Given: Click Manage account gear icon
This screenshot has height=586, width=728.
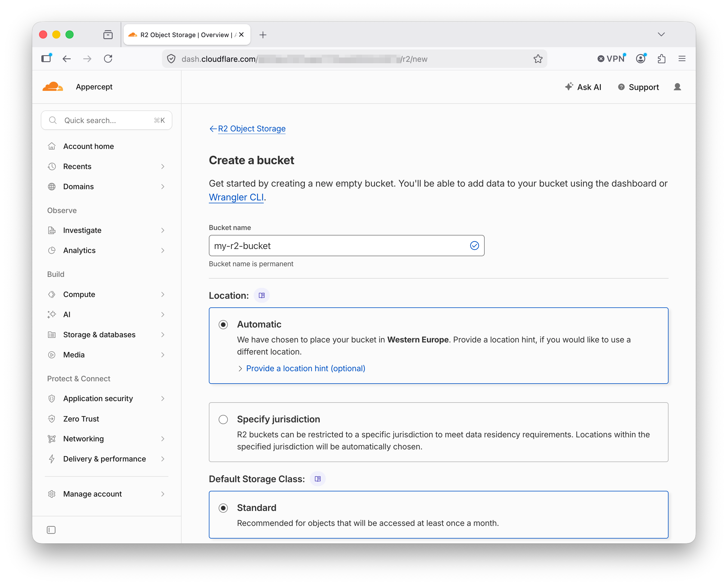Looking at the screenshot, I should pos(52,494).
